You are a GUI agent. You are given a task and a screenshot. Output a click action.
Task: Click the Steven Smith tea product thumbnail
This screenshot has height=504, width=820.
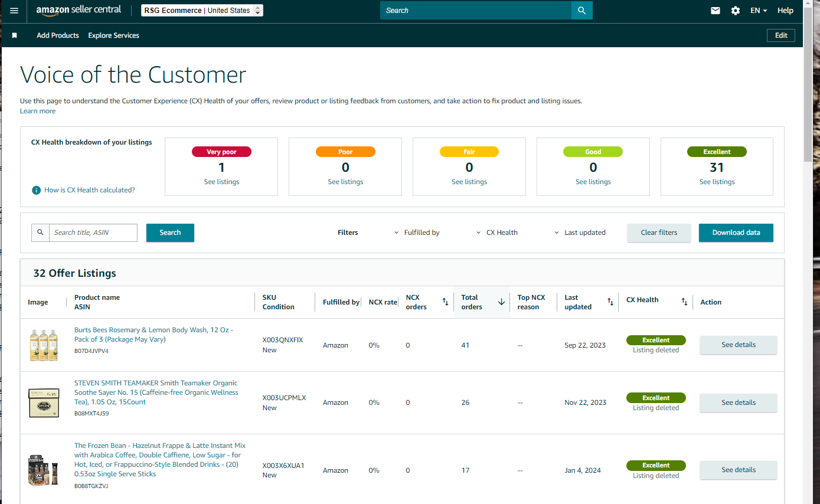click(x=44, y=402)
